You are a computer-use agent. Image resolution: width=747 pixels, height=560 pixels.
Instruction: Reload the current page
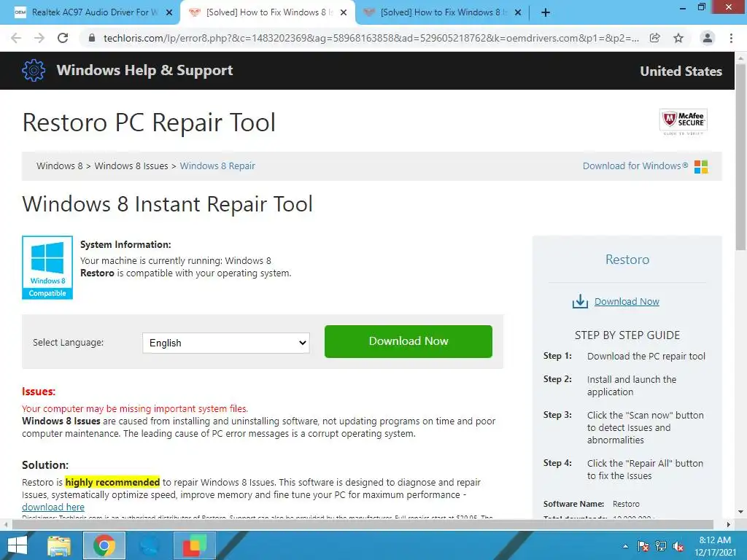[x=63, y=38]
